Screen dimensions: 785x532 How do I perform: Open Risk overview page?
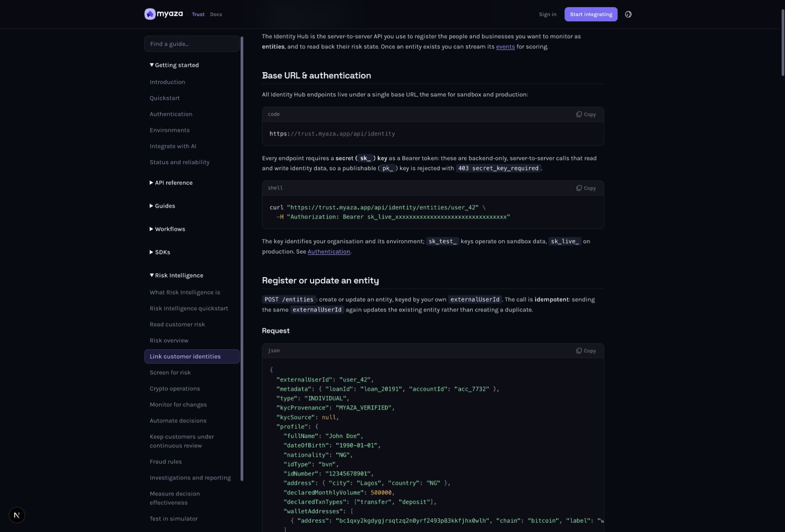click(169, 341)
